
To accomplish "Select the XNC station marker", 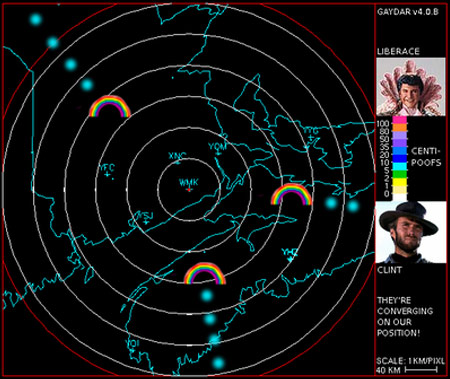I will coord(178,159).
